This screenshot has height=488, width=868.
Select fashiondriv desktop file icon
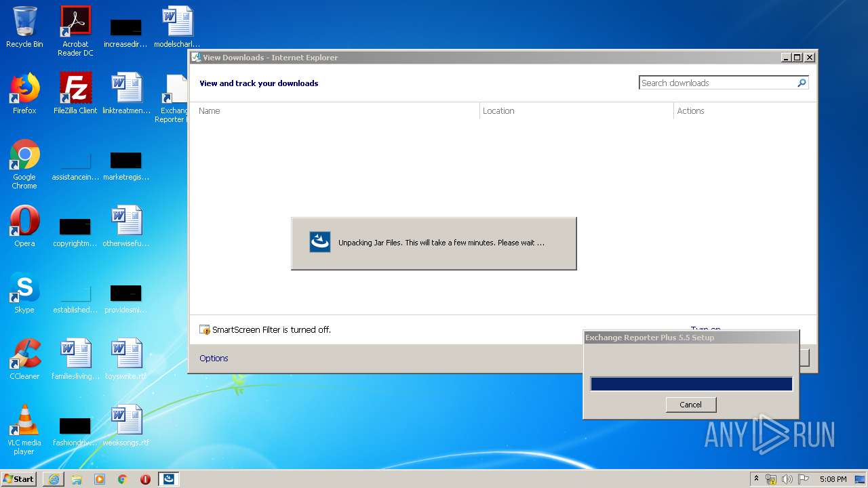coord(75,431)
